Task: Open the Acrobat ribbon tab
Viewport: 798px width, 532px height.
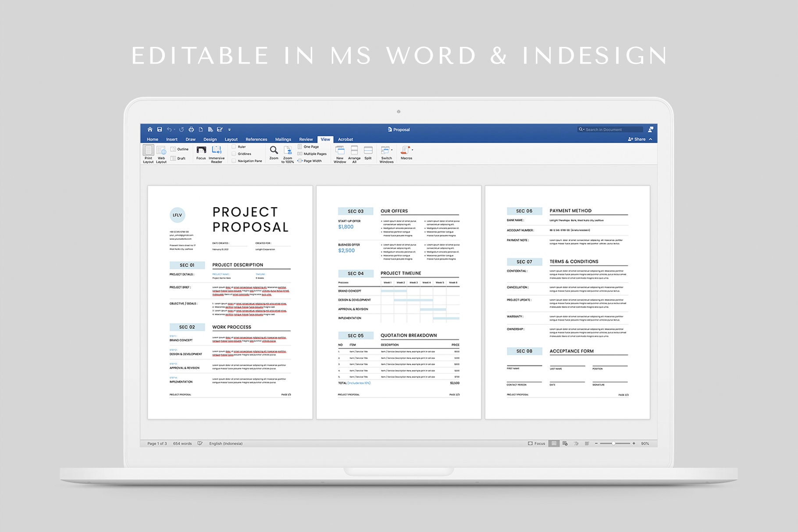Action: pyautogui.click(x=346, y=139)
